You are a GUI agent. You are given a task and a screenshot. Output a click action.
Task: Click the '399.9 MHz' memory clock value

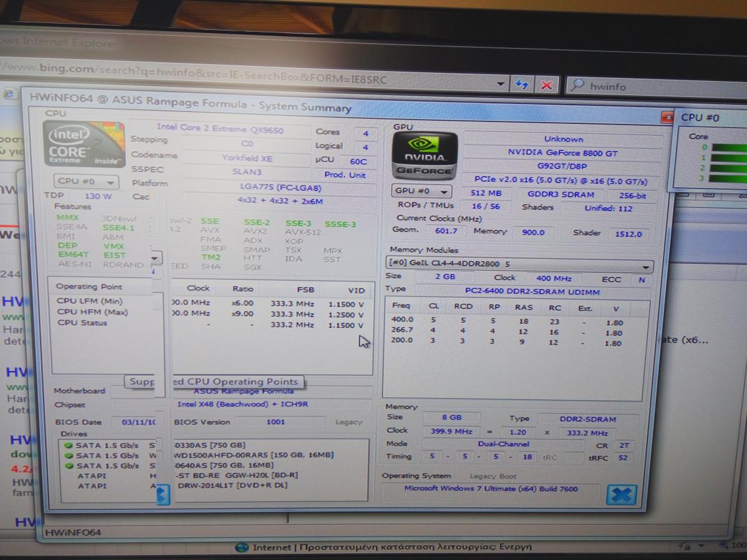click(x=451, y=431)
